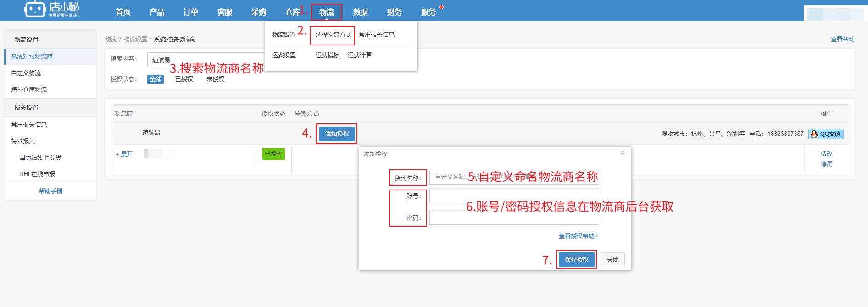Expand the row with + 展开
Screen dimensions: 868x307
[x=124, y=155]
